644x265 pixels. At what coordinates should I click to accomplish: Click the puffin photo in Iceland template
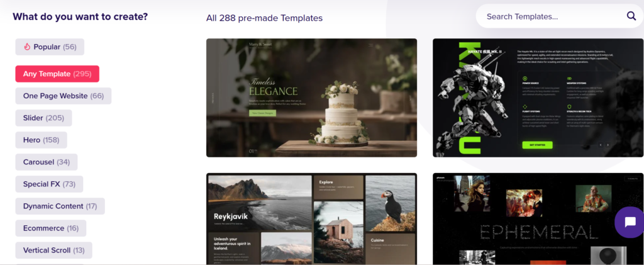390,203
